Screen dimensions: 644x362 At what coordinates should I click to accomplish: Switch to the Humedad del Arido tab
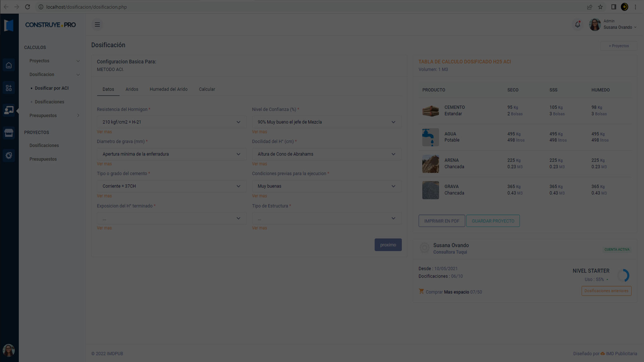pos(168,89)
